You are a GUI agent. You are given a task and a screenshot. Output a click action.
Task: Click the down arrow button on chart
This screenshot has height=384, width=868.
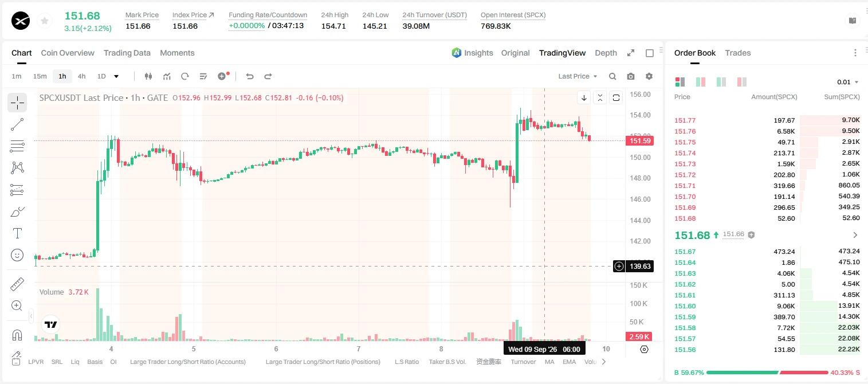(584, 97)
